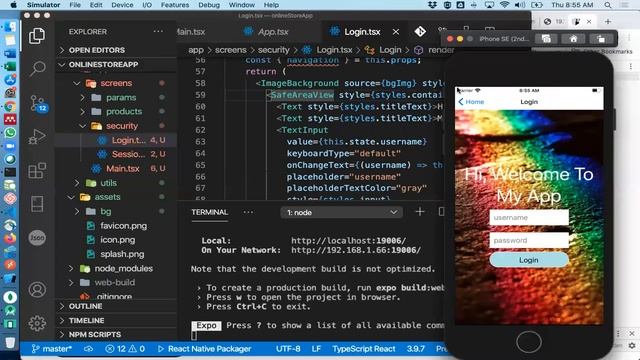640x360 pixels.
Task: Click the simulator screenshot button
Action: coord(546,39)
